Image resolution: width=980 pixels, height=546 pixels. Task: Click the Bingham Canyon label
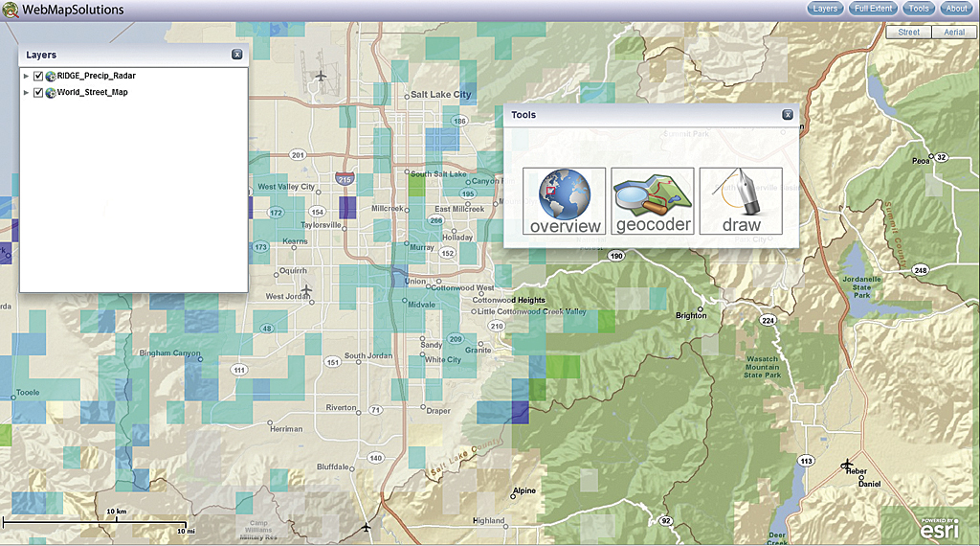[170, 353]
